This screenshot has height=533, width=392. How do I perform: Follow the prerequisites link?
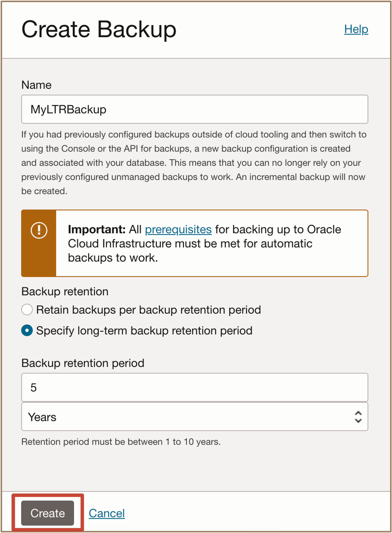click(x=178, y=230)
